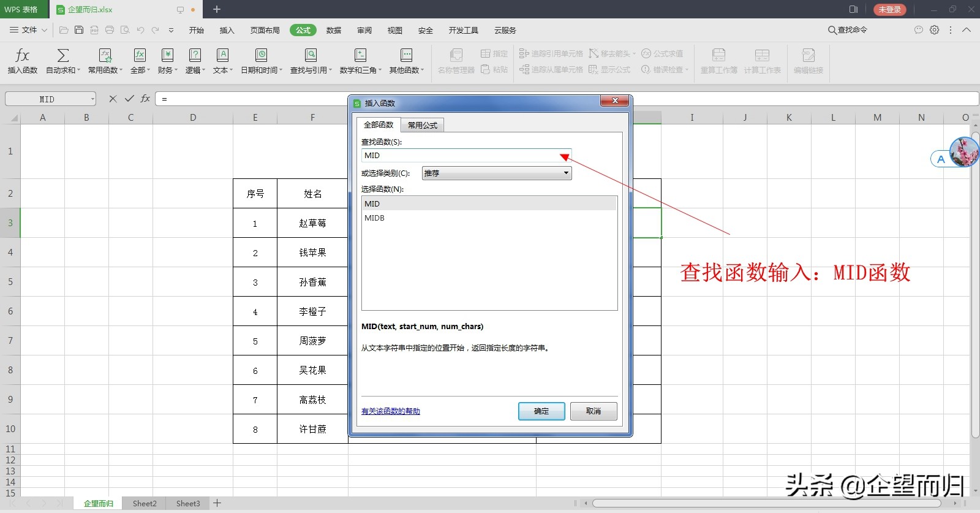The image size is (980, 513).
Task: Open the help link for this function
Action: pos(391,411)
